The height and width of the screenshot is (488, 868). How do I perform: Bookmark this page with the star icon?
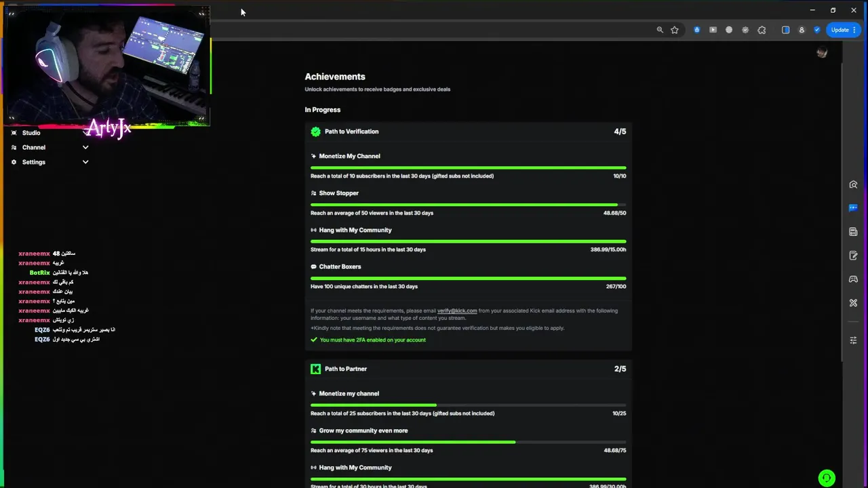pyautogui.click(x=675, y=30)
